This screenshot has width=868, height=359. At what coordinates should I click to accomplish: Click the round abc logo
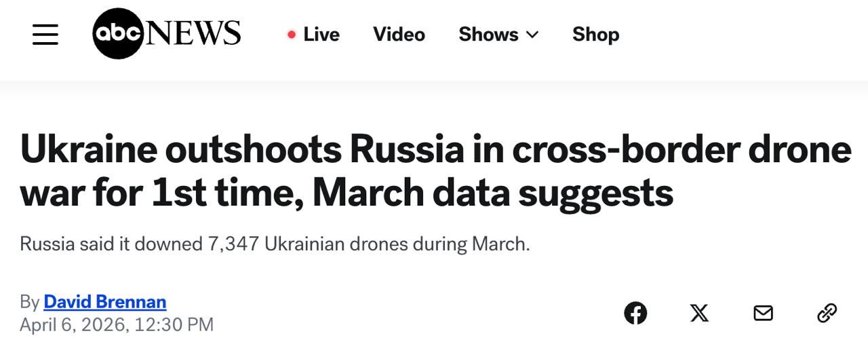click(x=117, y=34)
